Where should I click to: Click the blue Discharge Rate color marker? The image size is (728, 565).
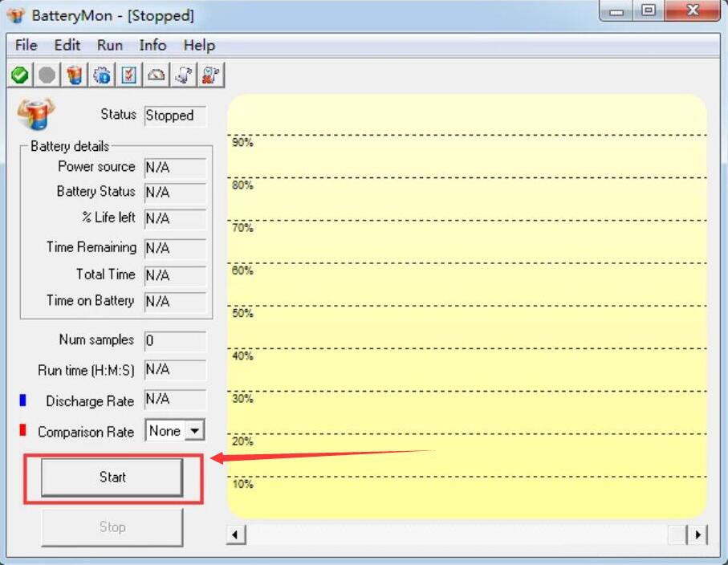pos(22,400)
